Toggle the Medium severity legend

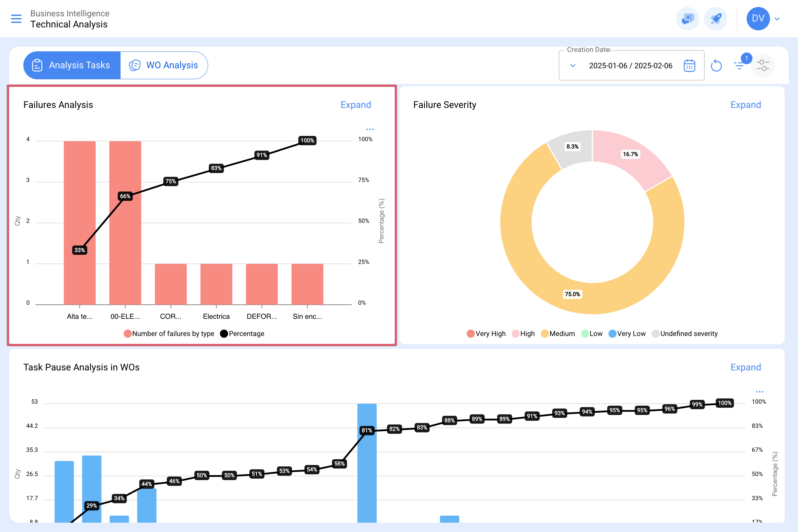pyautogui.click(x=558, y=333)
